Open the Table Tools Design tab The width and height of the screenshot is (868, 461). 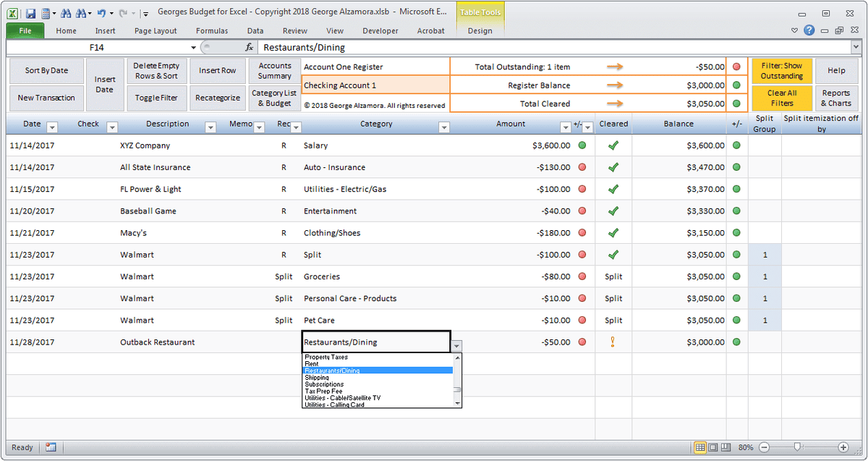point(480,31)
